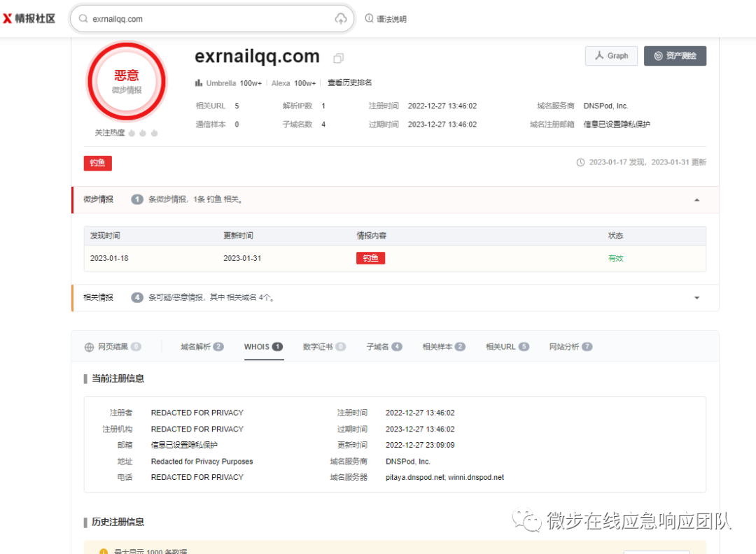Click the 2023-01-31 update date cell

pos(242,258)
